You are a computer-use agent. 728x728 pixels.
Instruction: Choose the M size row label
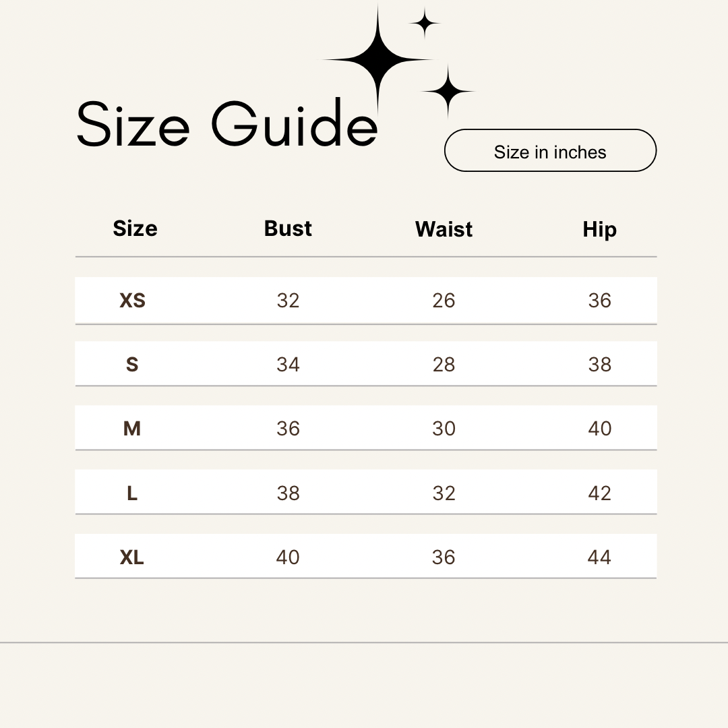click(x=132, y=429)
